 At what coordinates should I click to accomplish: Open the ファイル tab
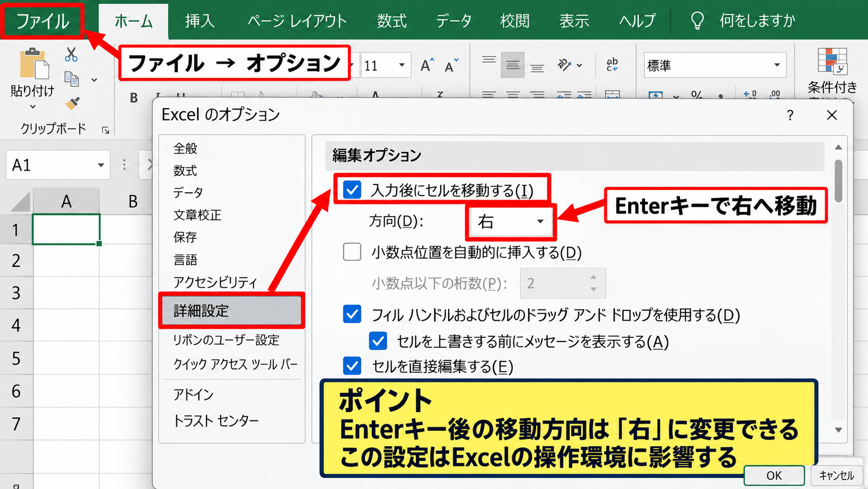point(43,21)
